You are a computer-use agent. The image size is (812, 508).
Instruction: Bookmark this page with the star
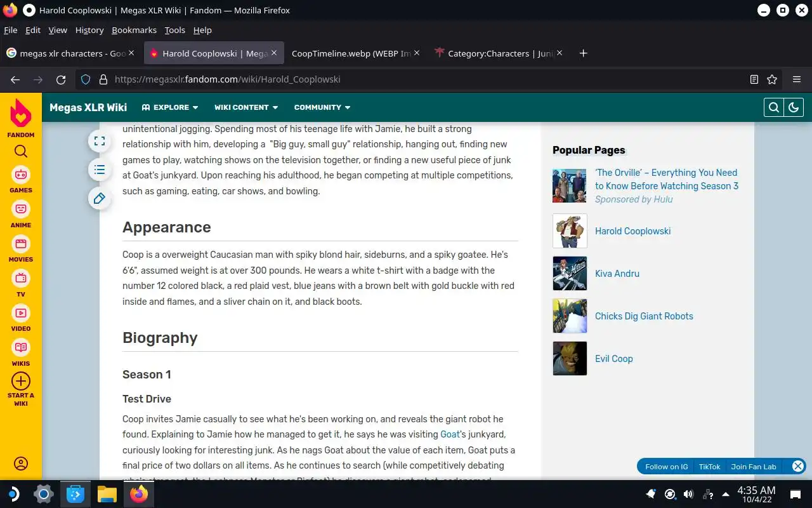tap(772, 79)
